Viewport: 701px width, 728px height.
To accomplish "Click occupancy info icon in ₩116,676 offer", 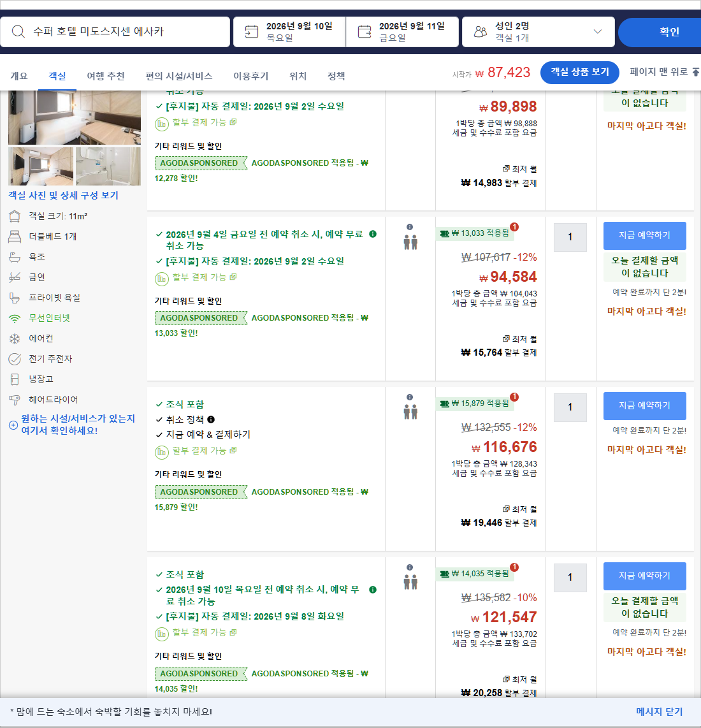I will pyautogui.click(x=410, y=397).
